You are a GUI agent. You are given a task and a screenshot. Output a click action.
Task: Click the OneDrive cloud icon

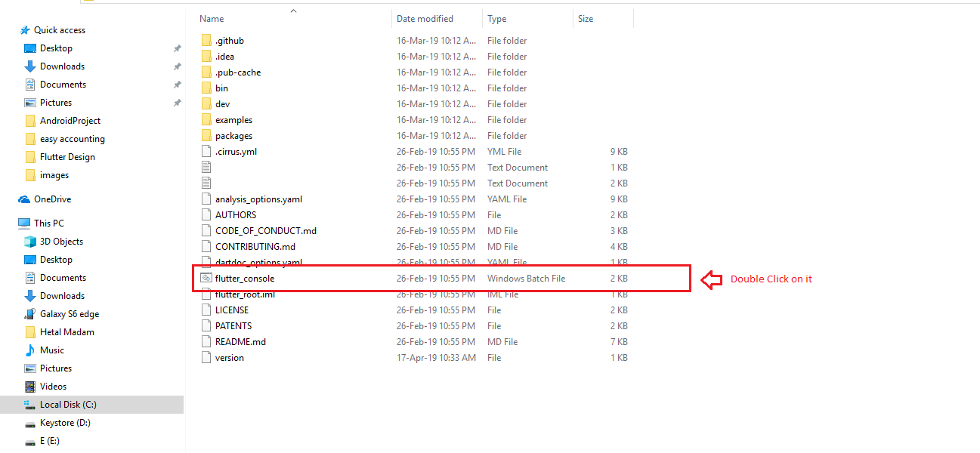pos(24,199)
